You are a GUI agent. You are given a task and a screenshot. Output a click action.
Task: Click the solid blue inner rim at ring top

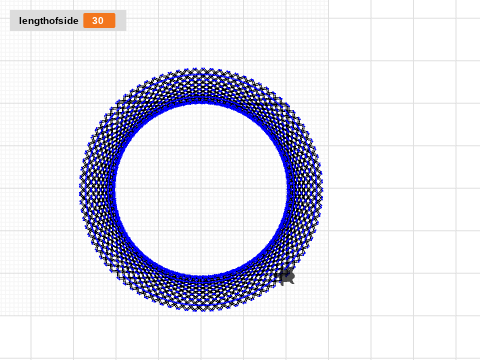pyautogui.click(x=201, y=102)
